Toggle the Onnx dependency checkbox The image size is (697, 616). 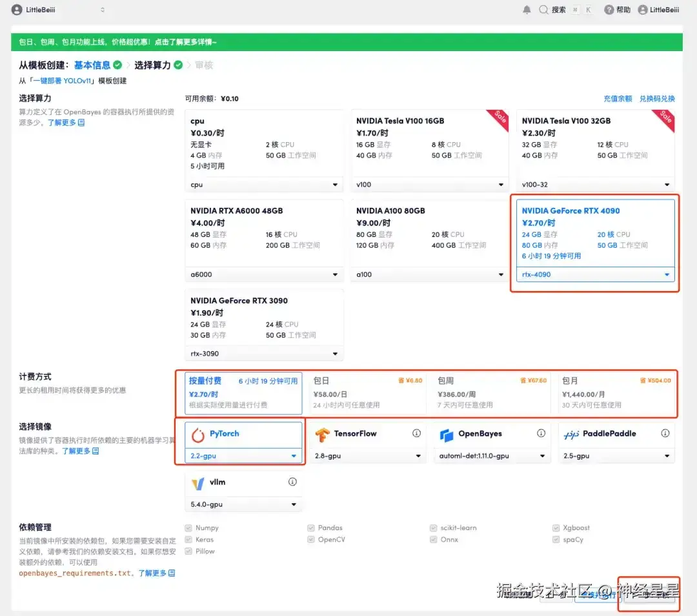[x=434, y=540]
